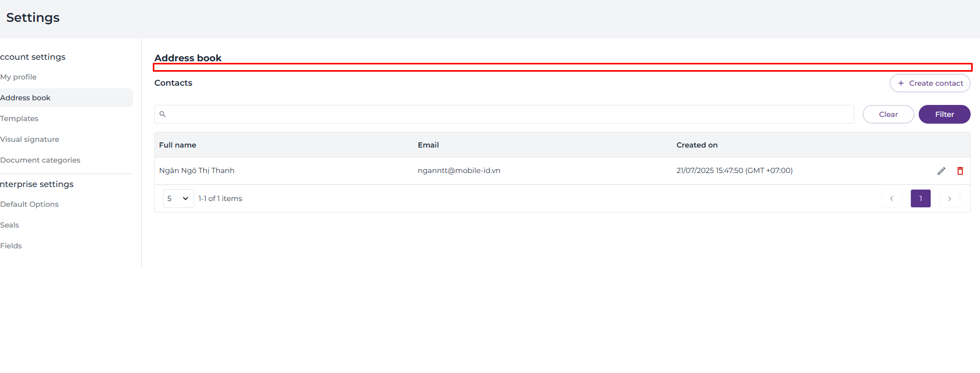Click the Created on column header
This screenshot has height=373, width=980.
click(x=697, y=145)
